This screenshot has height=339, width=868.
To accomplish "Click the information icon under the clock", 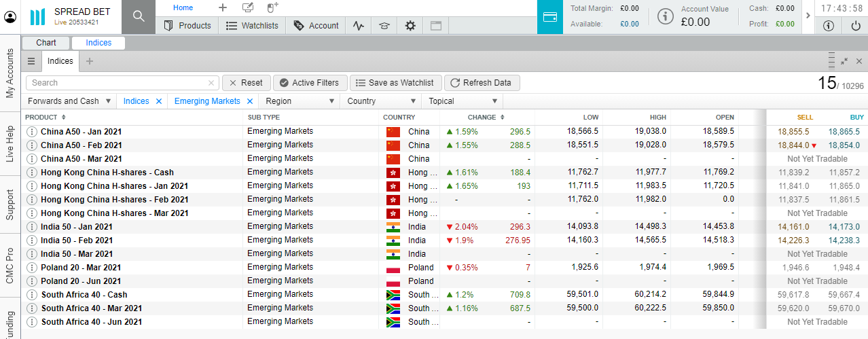I will coord(828,26).
